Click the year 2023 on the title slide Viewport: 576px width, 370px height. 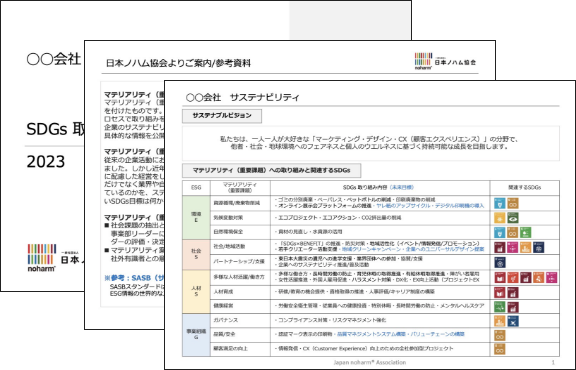46,162
